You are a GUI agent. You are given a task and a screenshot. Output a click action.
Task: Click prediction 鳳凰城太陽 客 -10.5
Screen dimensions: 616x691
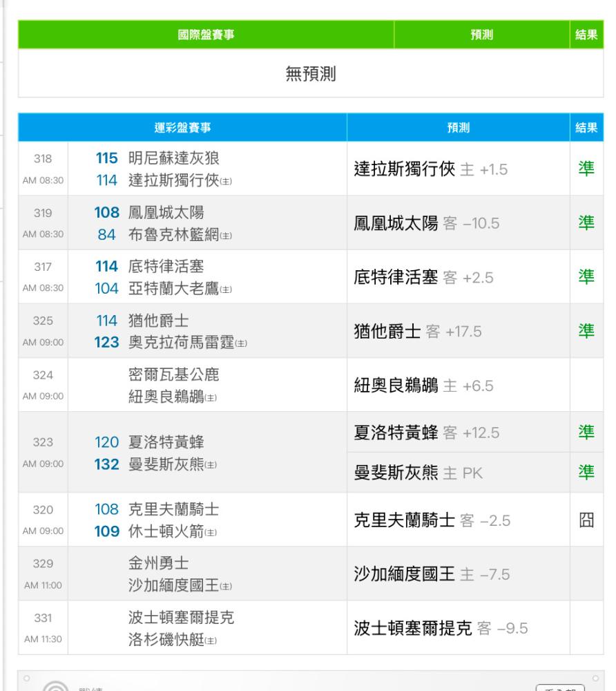(427, 223)
